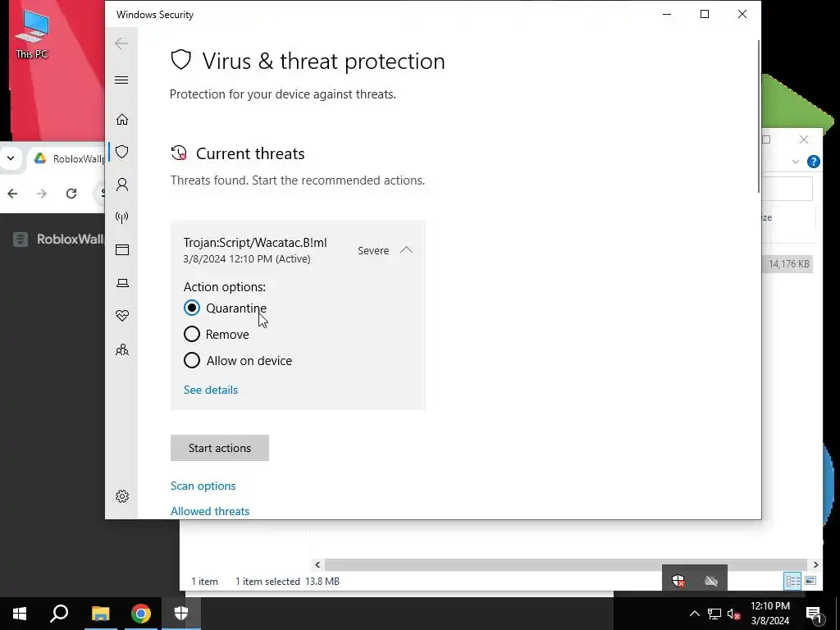Expand Chrome tab search dropdown
840x630 pixels.
click(11, 158)
